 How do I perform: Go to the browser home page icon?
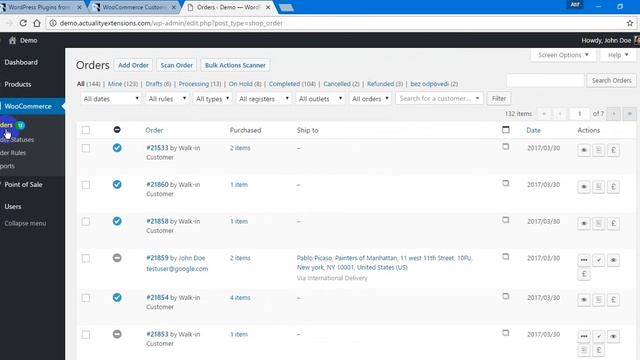tap(37, 23)
